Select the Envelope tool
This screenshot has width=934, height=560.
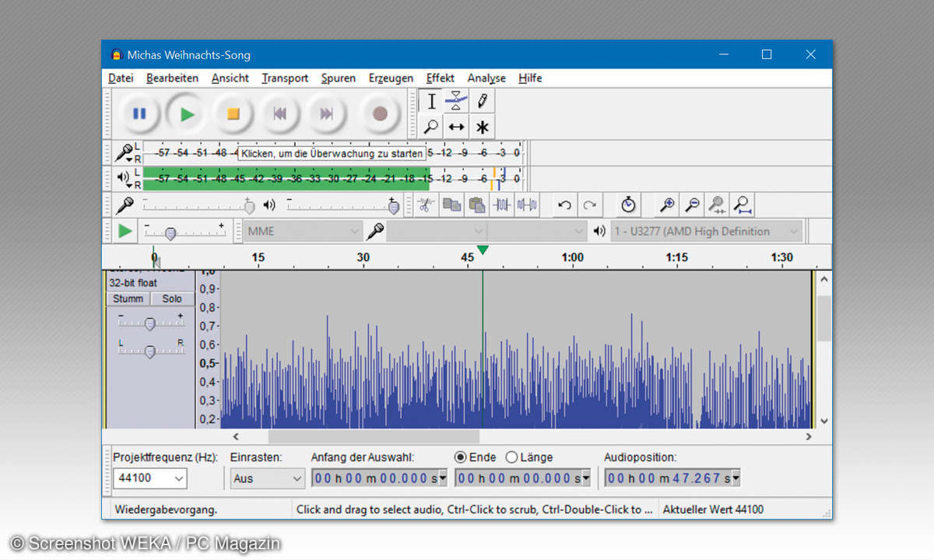(x=457, y=101)
